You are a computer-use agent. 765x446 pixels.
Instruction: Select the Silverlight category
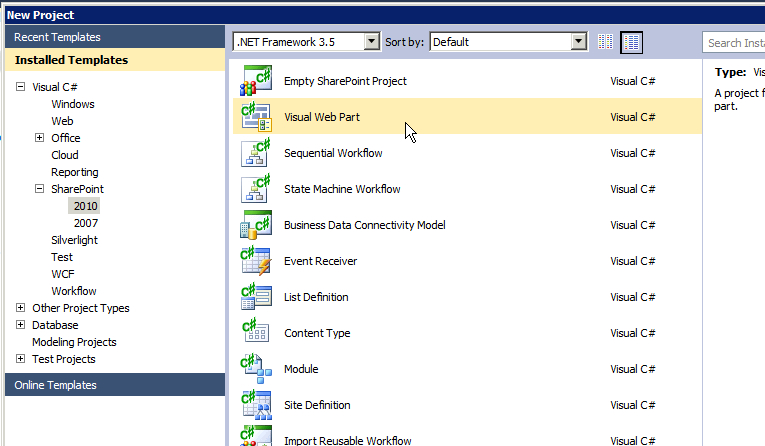74,240
